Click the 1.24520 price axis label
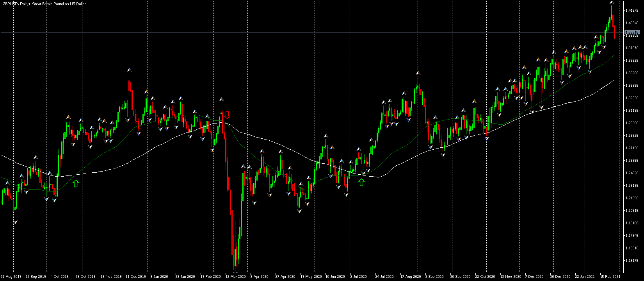This screenshot has width=644, height=281. pos(632,173)
